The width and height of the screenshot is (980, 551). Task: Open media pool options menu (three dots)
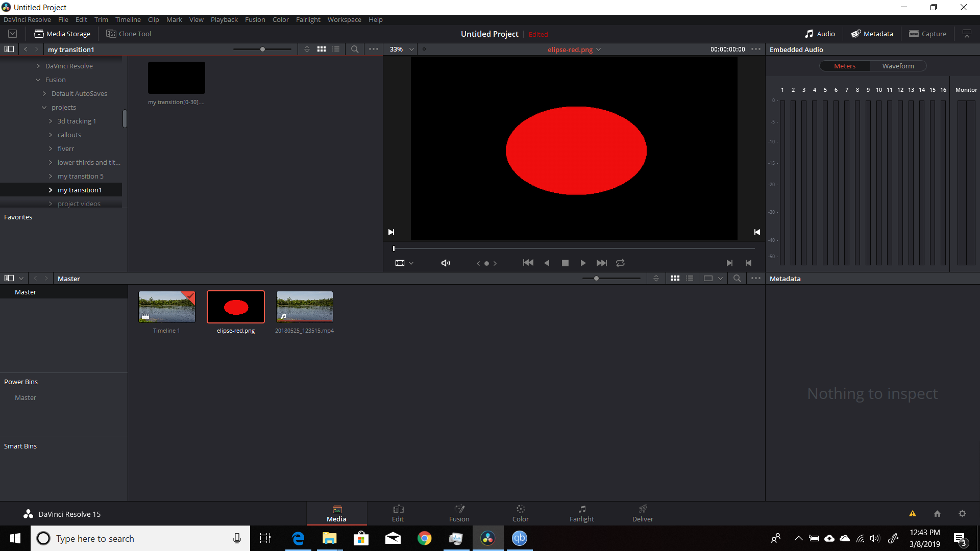pos(756,279)
